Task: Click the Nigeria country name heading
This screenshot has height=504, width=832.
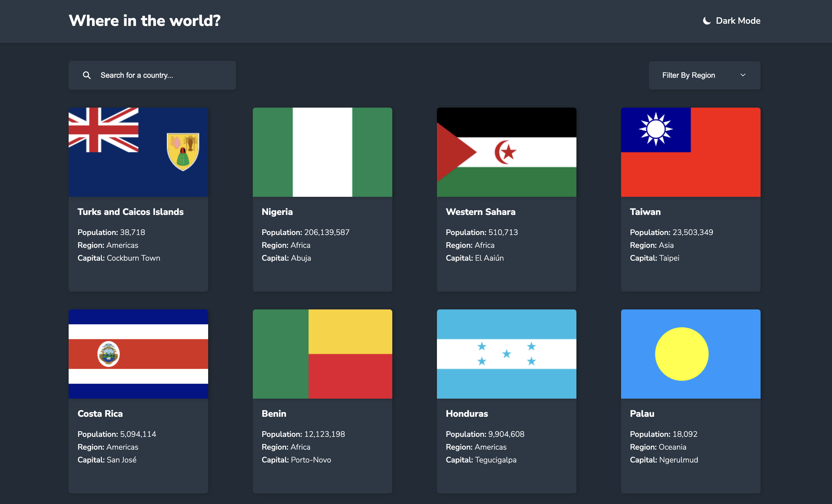Action: (277, 212)
